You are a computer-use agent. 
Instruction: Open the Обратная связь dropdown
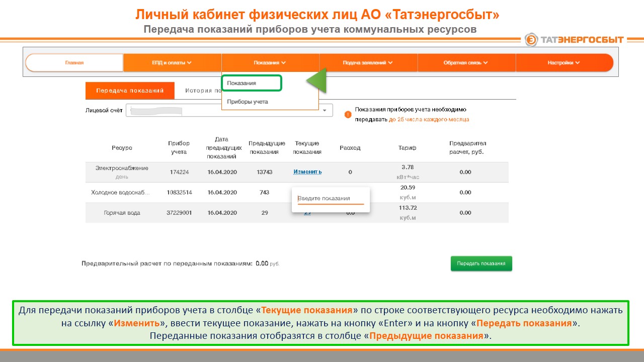click(x=465, y=63)
